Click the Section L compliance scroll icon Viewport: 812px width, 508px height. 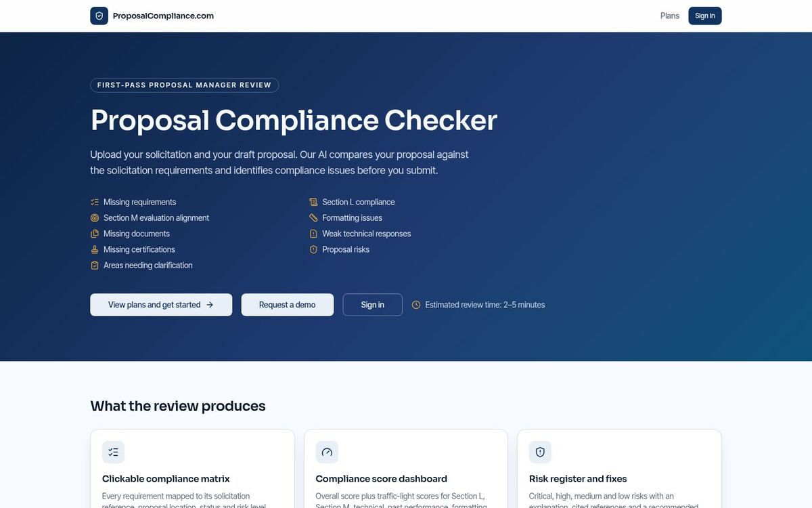click(313, 202)
